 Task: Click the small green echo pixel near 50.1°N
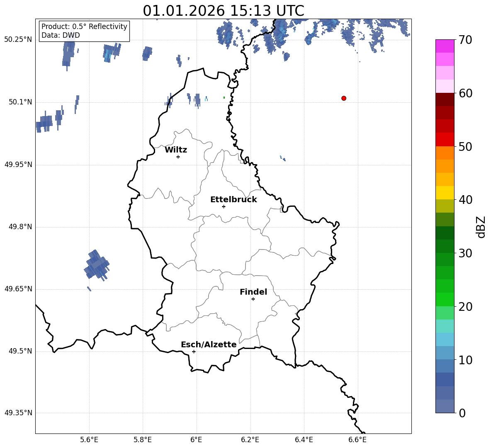(224, 98)
